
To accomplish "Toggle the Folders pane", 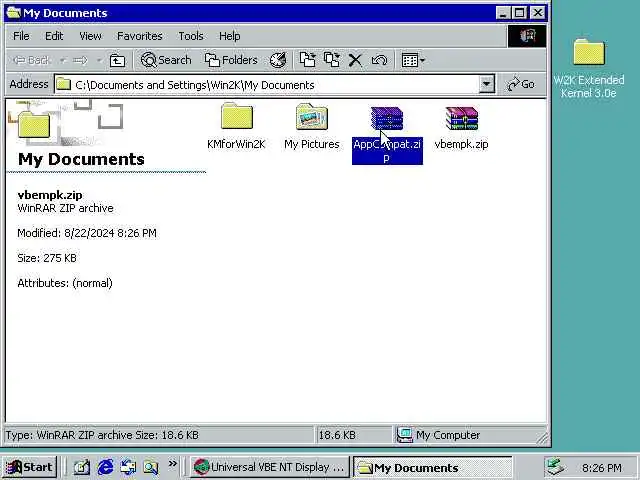I will click(x=231, y=60).
